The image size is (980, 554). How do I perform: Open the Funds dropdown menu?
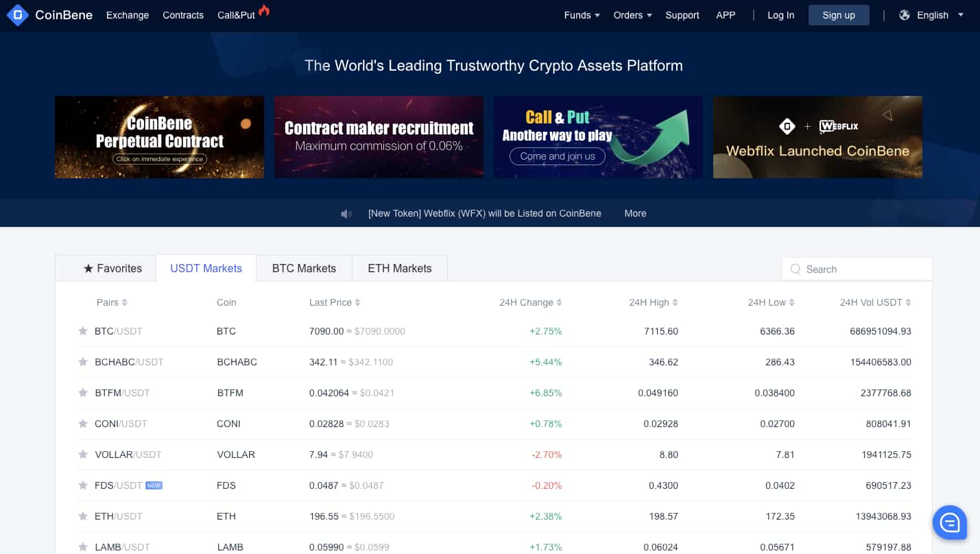(x=582, y=15)
